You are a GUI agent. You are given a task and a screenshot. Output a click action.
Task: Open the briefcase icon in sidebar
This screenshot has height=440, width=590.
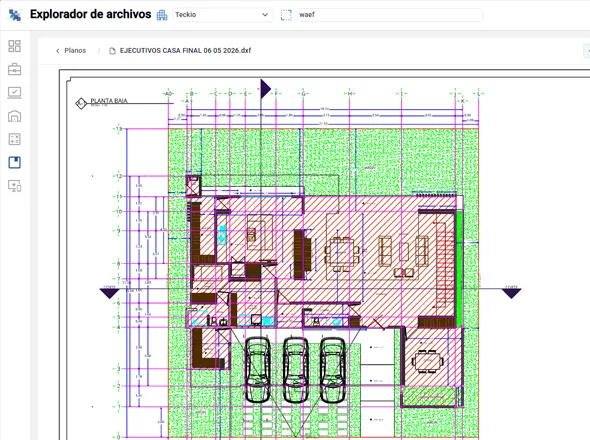point(15,69)
